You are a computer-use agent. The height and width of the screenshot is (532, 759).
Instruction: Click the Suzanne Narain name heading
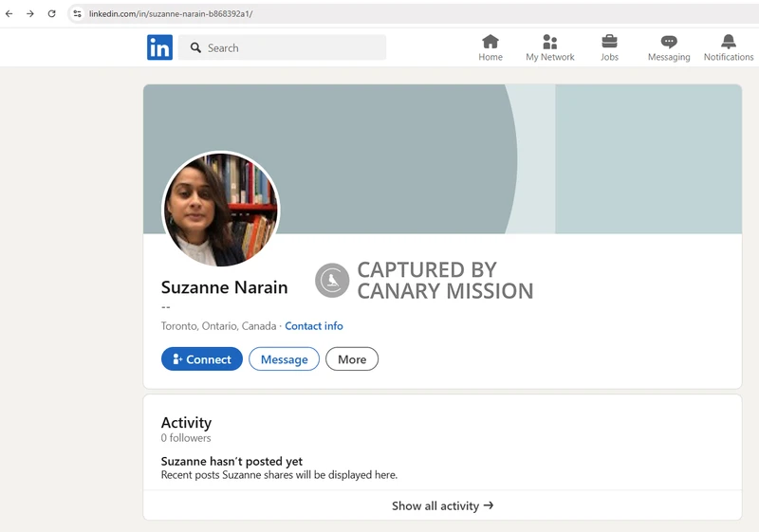(x=224, y=287)
